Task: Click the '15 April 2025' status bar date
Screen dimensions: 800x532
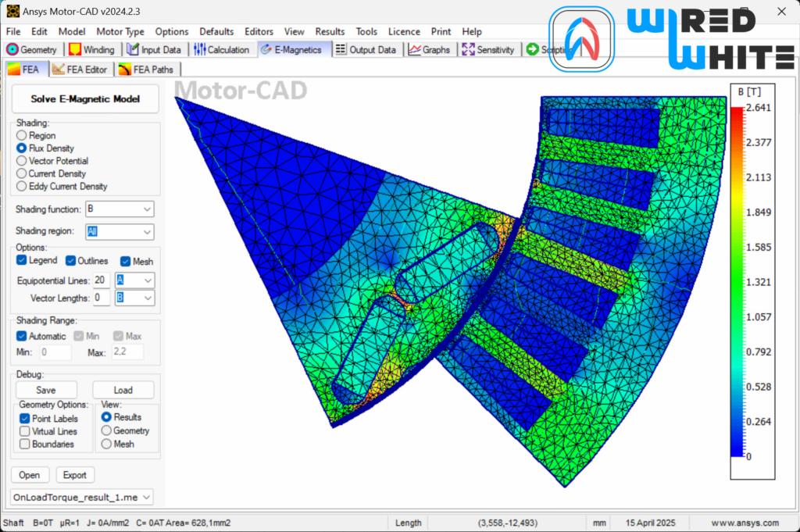Action: pyautogui.click(x=651, y=523)
